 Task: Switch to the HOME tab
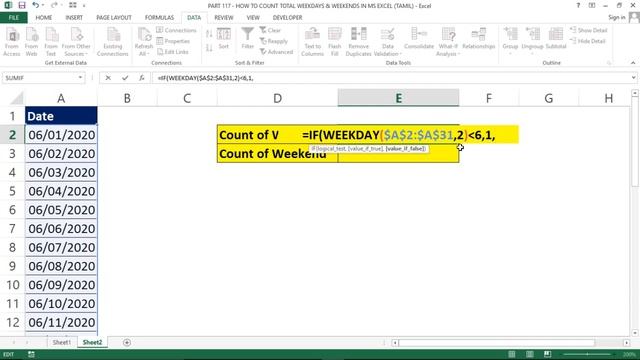tap(44, 18)
